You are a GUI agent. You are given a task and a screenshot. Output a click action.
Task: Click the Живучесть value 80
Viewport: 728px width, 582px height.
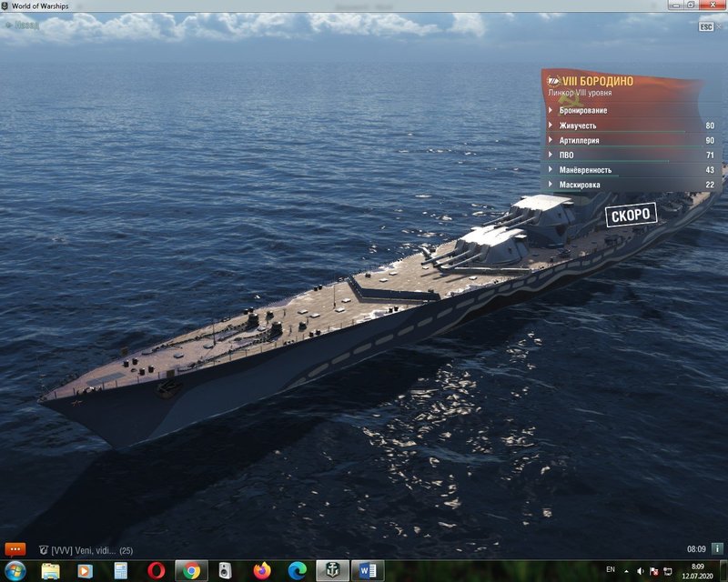[x=710, y=125]
